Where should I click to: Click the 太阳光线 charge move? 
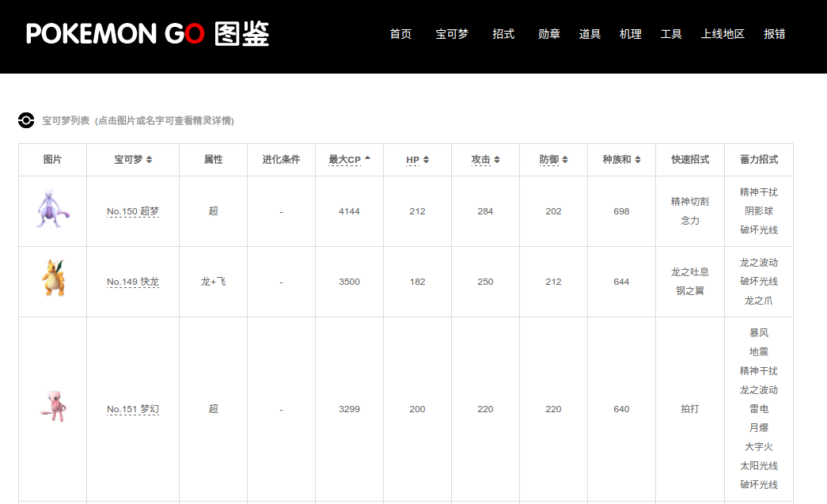[x=758, y=465]
